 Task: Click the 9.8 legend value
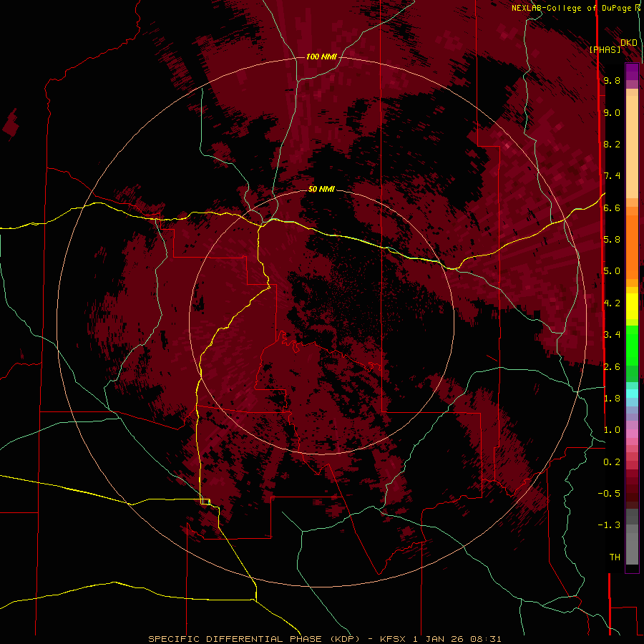pyautogui.click(x=612, y=80)
